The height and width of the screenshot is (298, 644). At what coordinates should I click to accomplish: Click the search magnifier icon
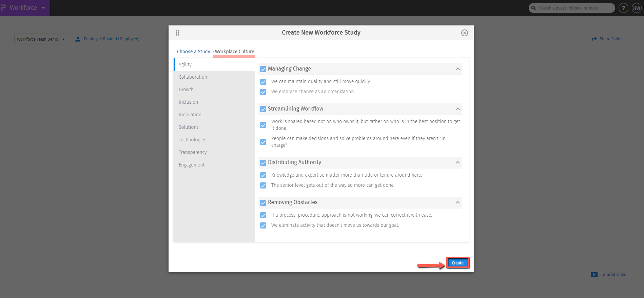tap(534, 8)
